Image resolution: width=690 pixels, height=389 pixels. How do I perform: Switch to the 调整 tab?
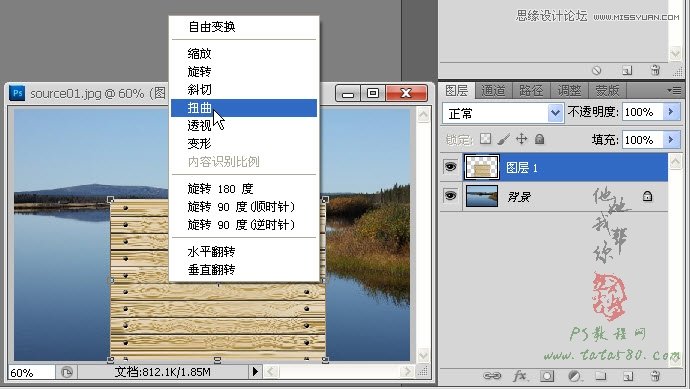[x=569, y=91]
